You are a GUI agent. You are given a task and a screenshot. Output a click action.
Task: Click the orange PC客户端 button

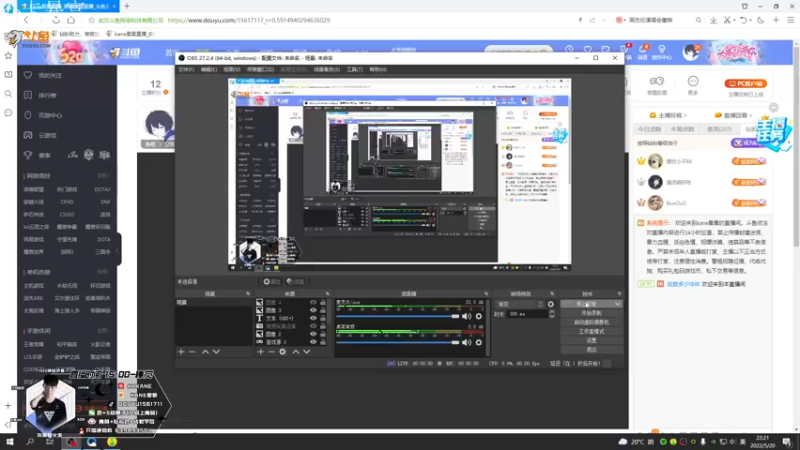tap(745, 83)
